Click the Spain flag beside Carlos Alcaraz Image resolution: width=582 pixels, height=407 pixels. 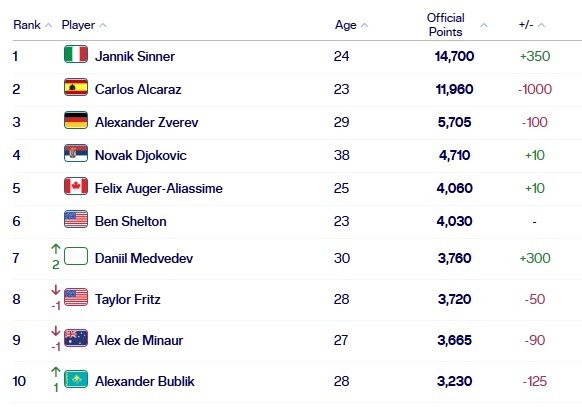[76, 87]
